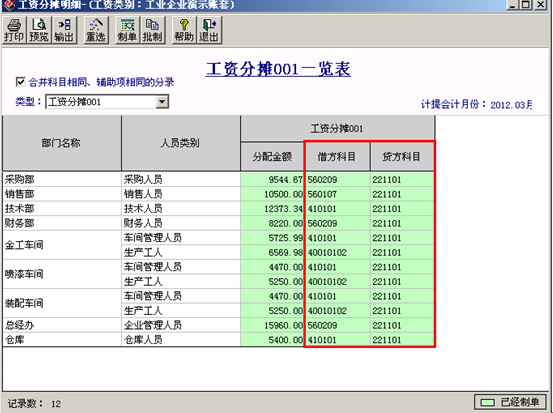
Task: Click the 打印 print icon
Action: tap(14, 30)
